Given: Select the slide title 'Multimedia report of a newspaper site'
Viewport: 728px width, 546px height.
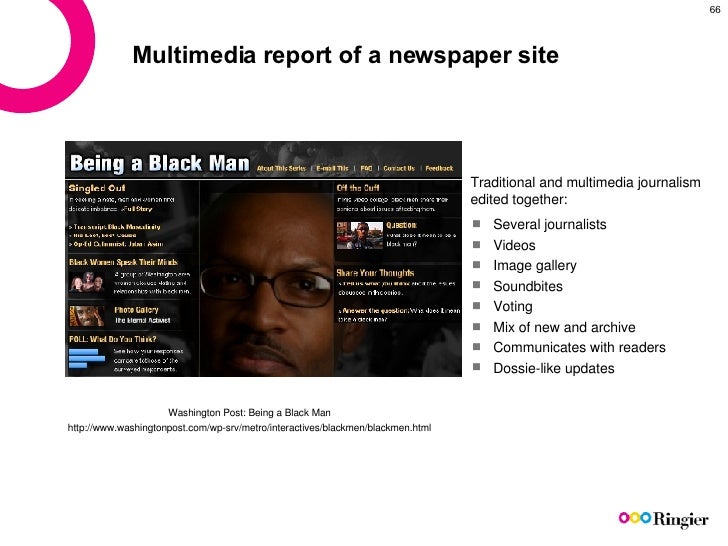Looking at the screenshot, I should pyautogui.click(x=345, y=55).
